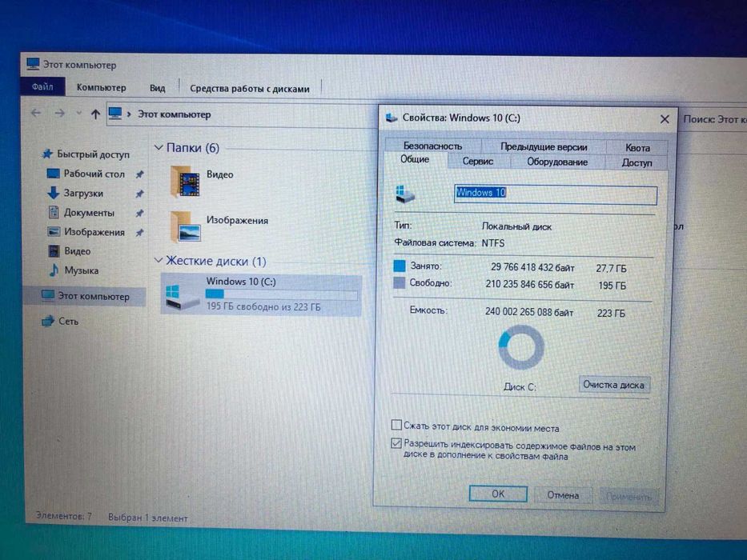Unpin Рабочий стол using pin icon
This screenshot has height=560, width=747.
tap(139, 174)
